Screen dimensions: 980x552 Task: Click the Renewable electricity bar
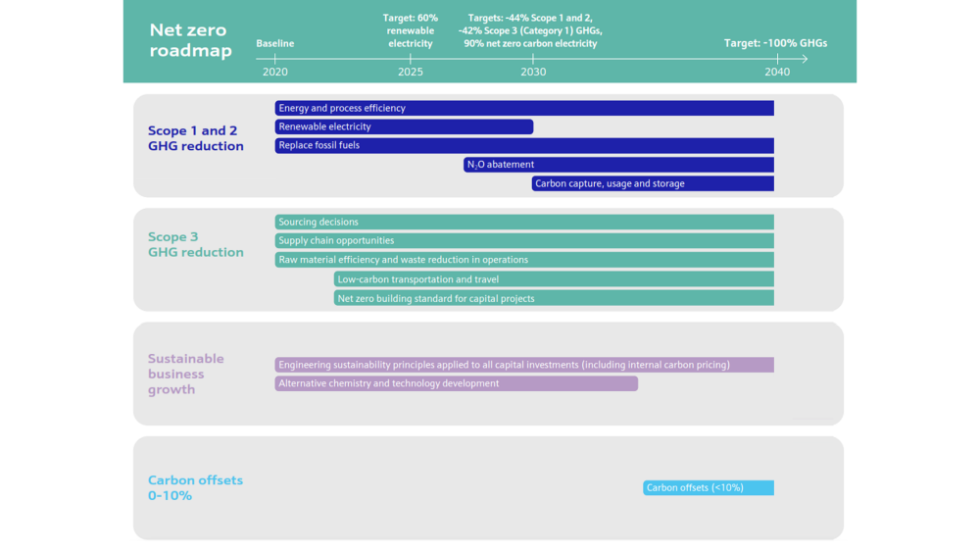pyautogui.click(x=404, y=126)
